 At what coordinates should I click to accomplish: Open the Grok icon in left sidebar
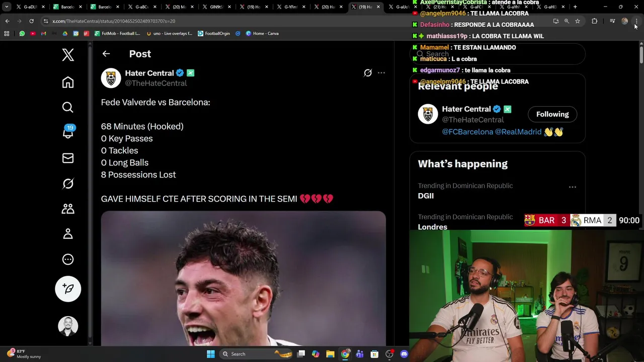point(68,184)
